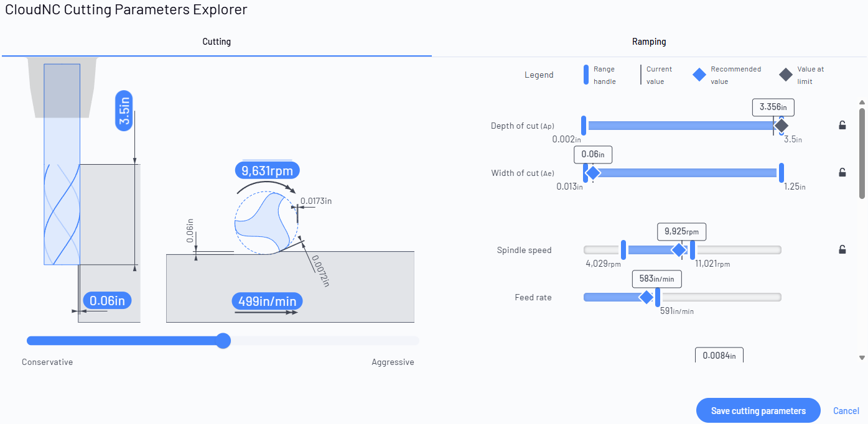Image resolution: width=868 pixels, height=424 pixels.
Task: Switch to the Ramping tab
Action: [x=649, y=42]
